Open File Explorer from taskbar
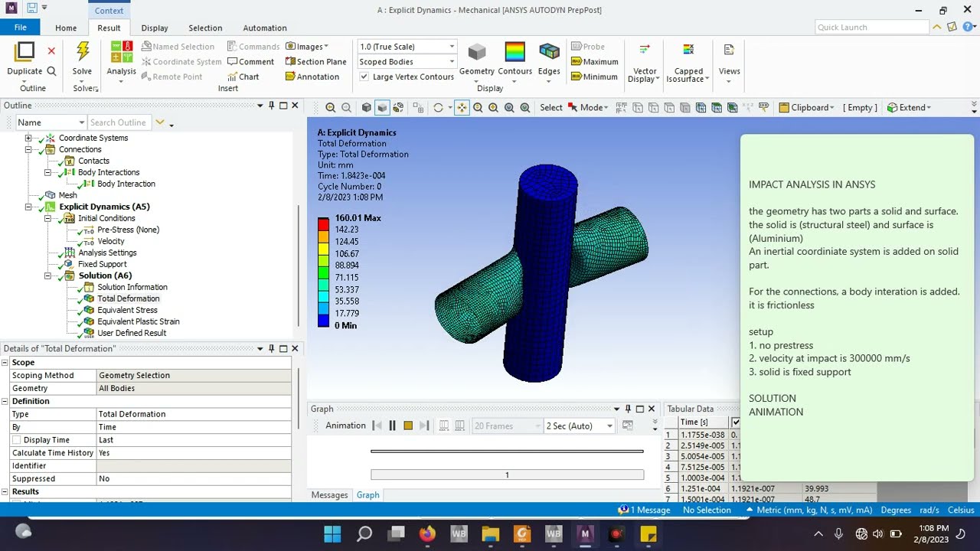The width and height of the screenshot is (980, 551). (490, 533)
